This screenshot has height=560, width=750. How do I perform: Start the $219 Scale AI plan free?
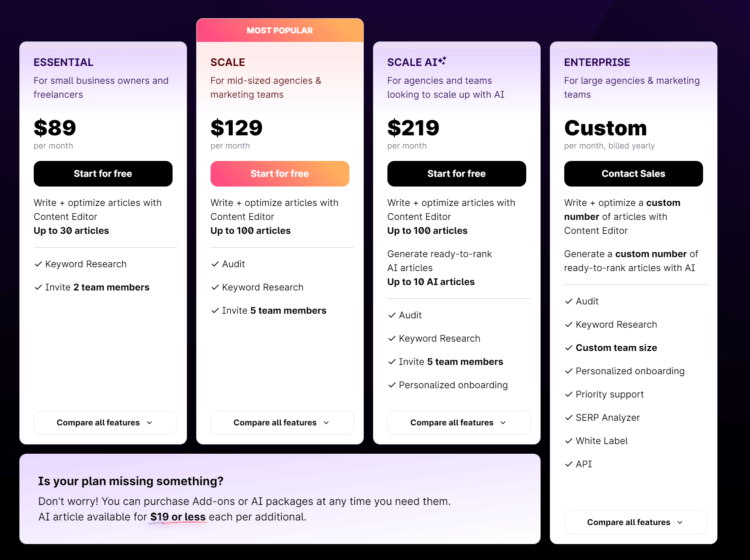tap(456, 174)
